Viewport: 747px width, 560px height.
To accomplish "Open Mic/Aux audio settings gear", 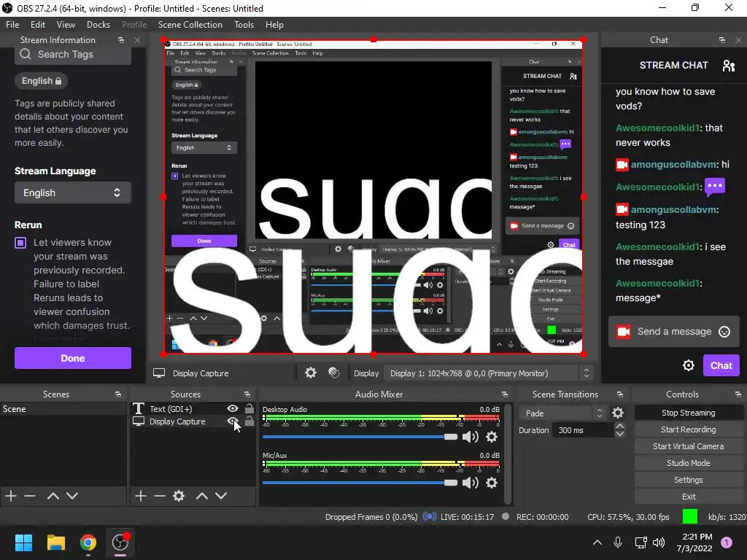I will tap(492, 483).
